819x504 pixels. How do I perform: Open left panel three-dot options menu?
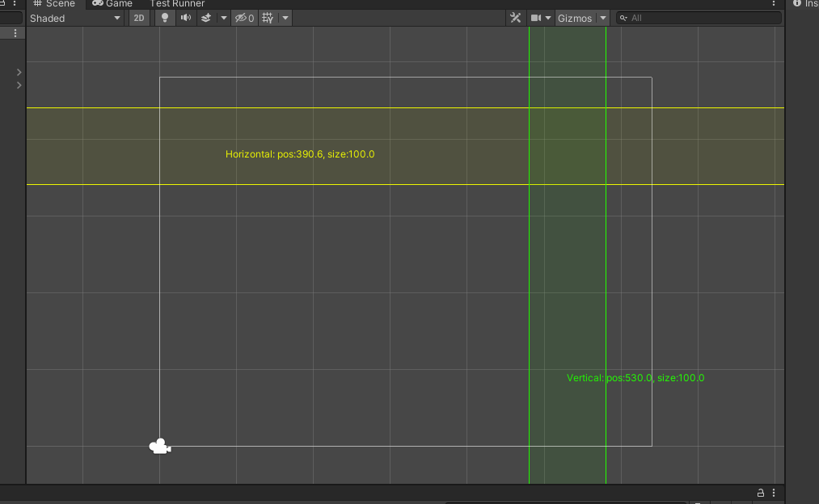(x=15, y=33)
